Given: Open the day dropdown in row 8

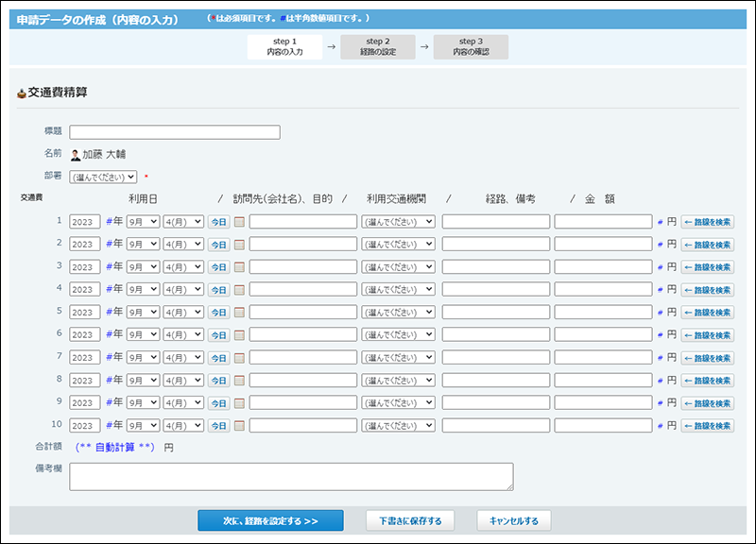Looking at the screenshot, I should tap(183, 381).
